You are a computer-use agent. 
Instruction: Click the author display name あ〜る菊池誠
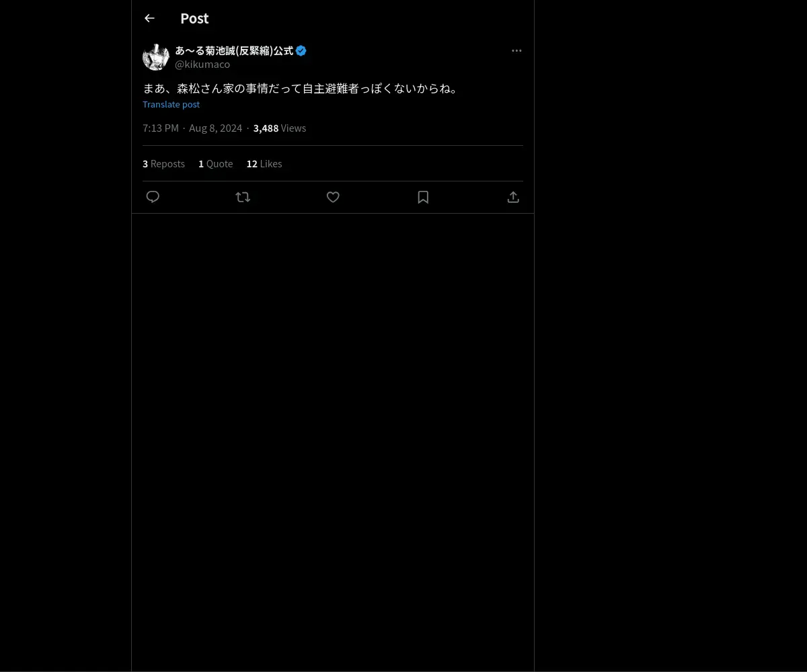234,50
